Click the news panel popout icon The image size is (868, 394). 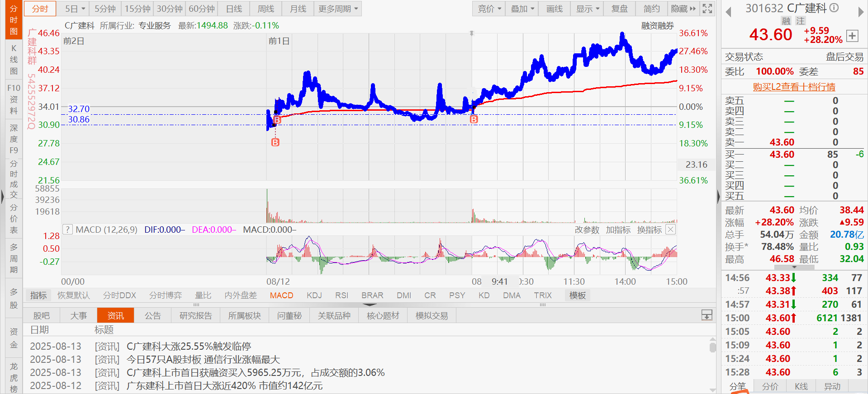pyautogui.click(x=707, y=315)
